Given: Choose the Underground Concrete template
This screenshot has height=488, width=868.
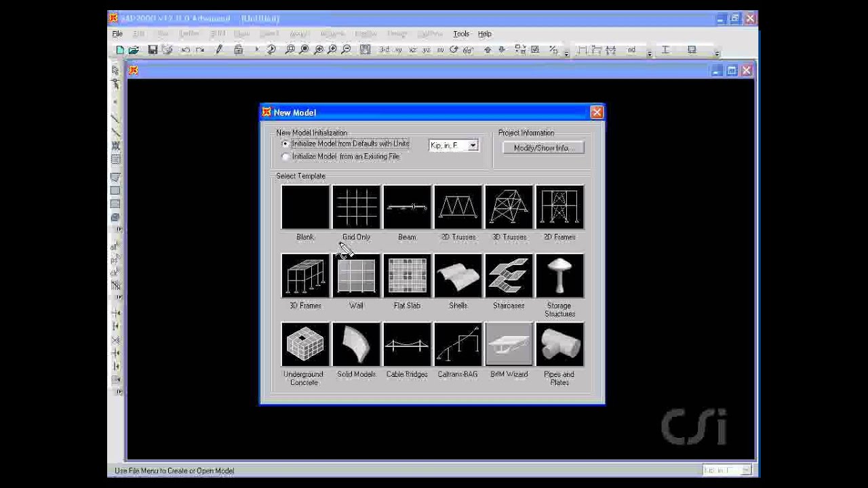Looking at the screenshot, I should point(305,344).
